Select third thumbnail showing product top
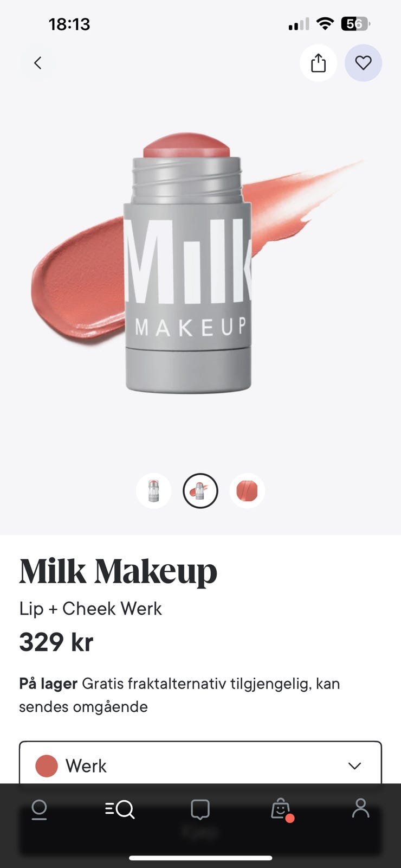 [x=247, y=491]
